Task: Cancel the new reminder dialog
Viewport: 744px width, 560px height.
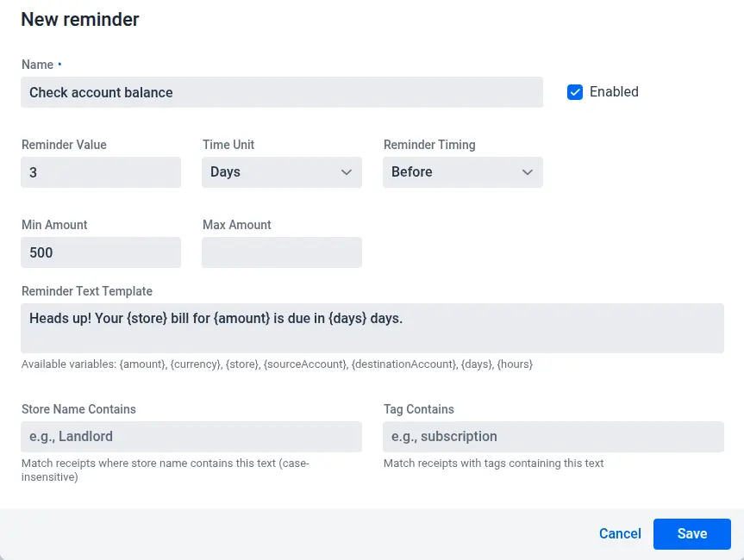Action: pos(620,534)
